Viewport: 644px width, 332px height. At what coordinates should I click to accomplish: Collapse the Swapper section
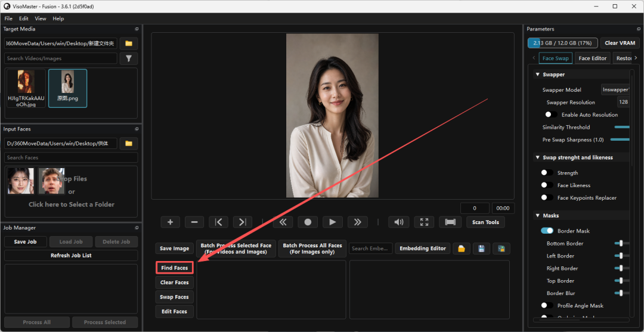(537, 75)
